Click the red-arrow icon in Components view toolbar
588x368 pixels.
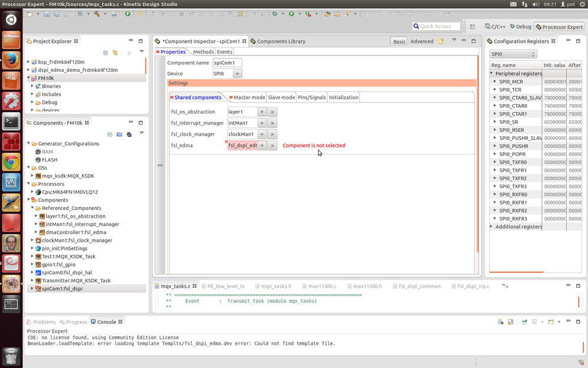pyautogui.click(x=129, y=134)
